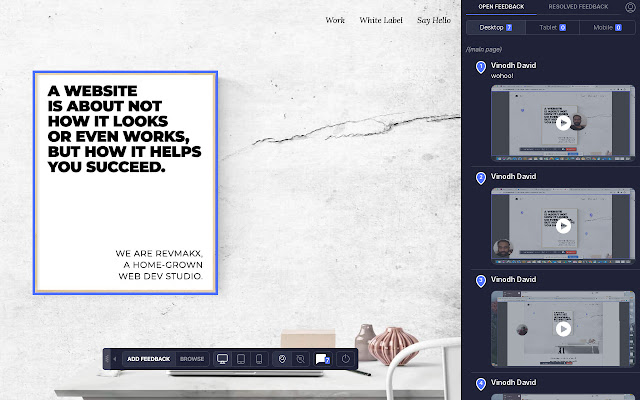Switch to Open Feedback tab
This screenshot has height=400, width=640.
tap(501, 7)
